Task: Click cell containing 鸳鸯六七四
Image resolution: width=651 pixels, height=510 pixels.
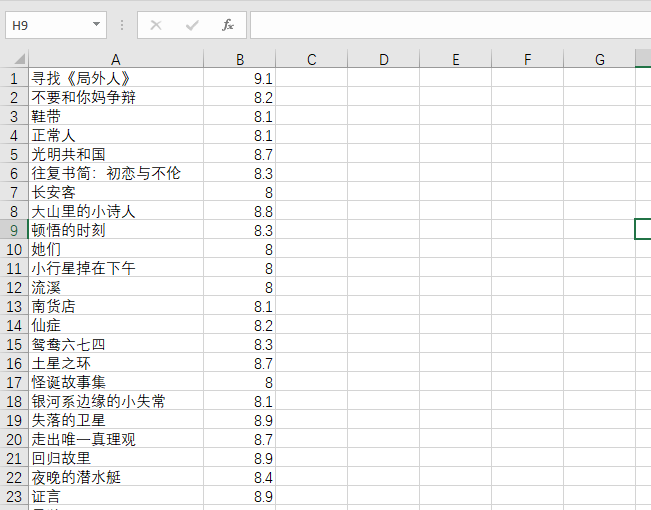Action: 116,344
